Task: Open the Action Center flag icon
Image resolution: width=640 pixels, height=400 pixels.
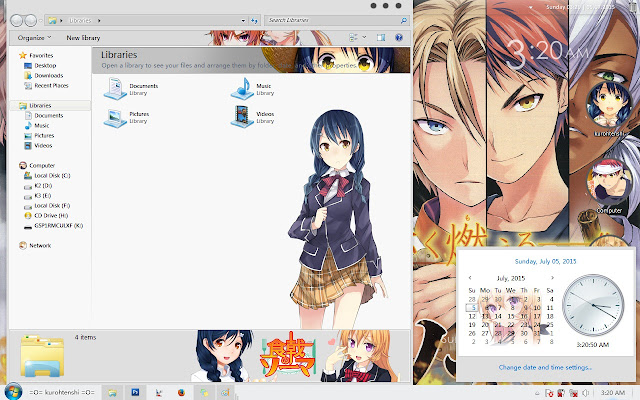Action: 549,393
